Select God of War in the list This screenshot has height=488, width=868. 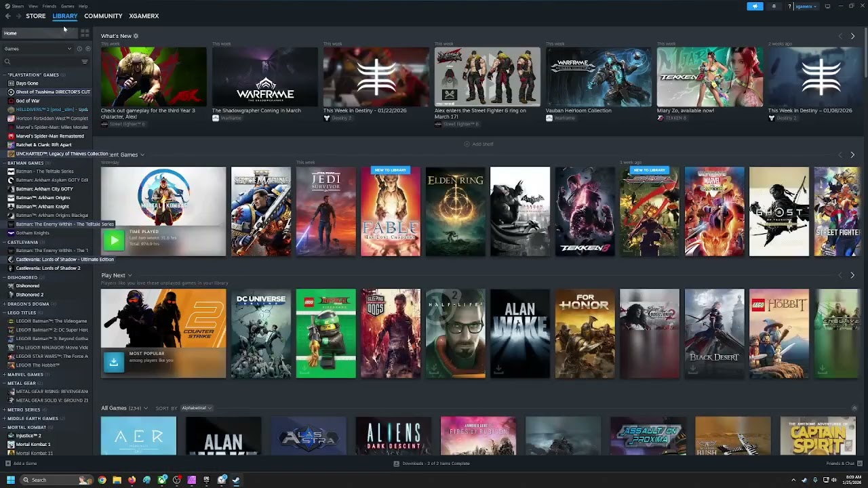[28, 101]
